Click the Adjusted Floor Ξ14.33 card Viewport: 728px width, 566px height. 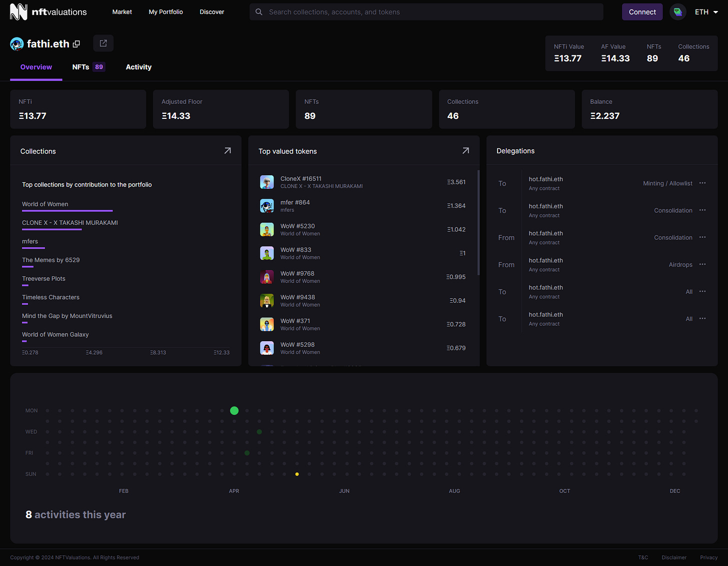pos(221,109)
